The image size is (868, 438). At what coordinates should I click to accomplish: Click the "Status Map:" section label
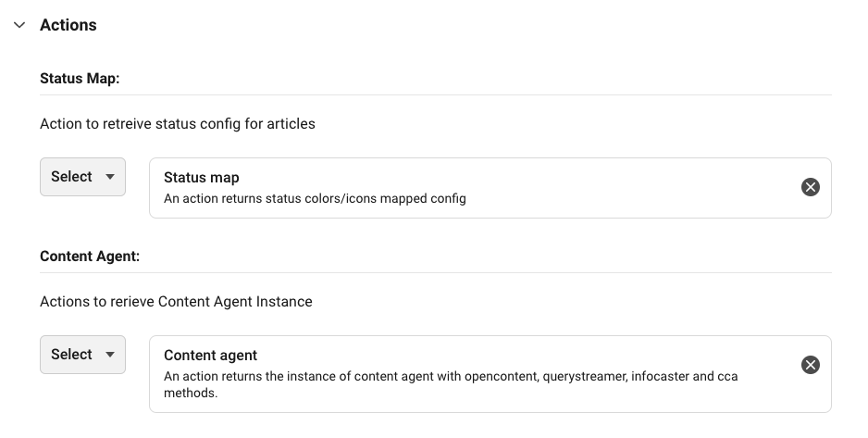(x=80, y=79)
